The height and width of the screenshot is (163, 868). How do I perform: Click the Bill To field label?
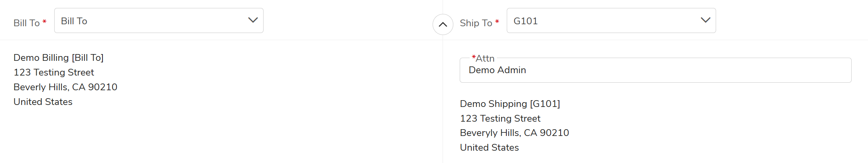coord(26,23)
